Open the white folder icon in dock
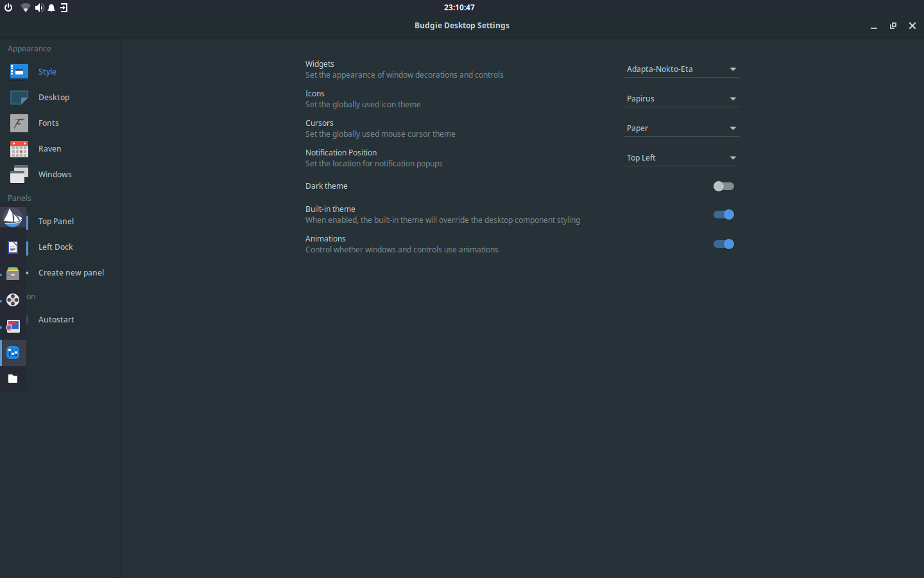This screenshot has height=578, width=924. click(13, 379)
